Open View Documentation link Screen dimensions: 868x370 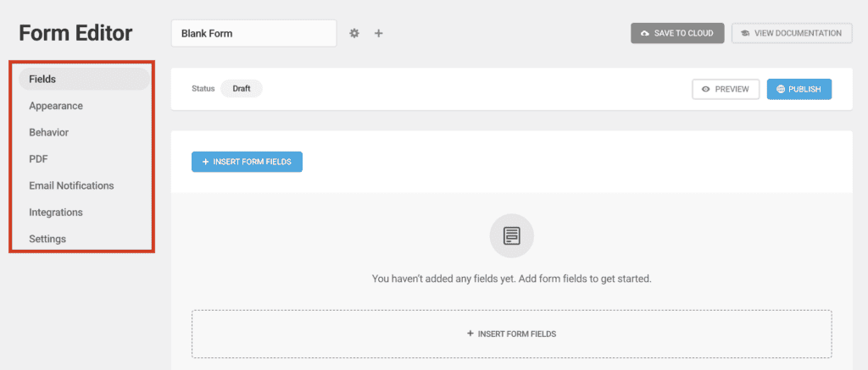pyautogui.click(x=792, y=33)
